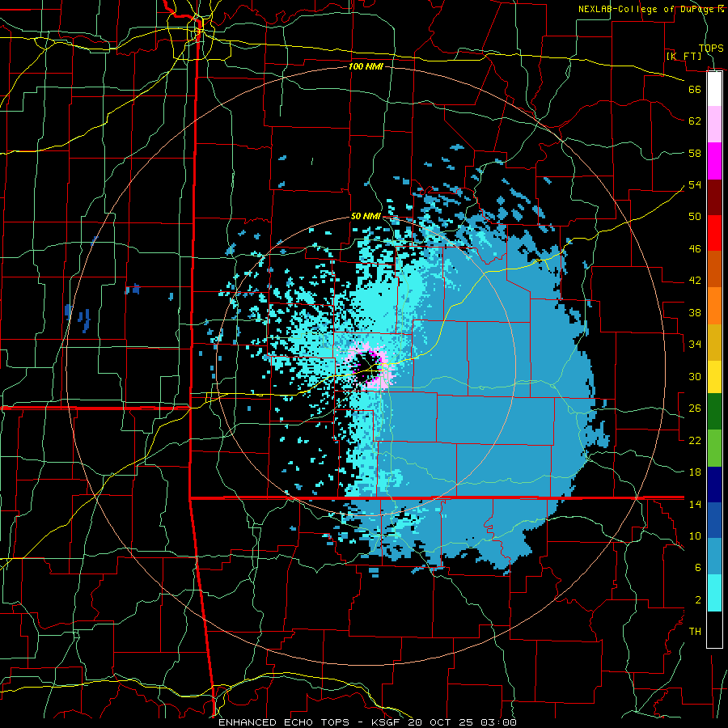Screen dimensions: 728x728
Task: Click the magenta 58 kft legend color
Action: (714, 161)
